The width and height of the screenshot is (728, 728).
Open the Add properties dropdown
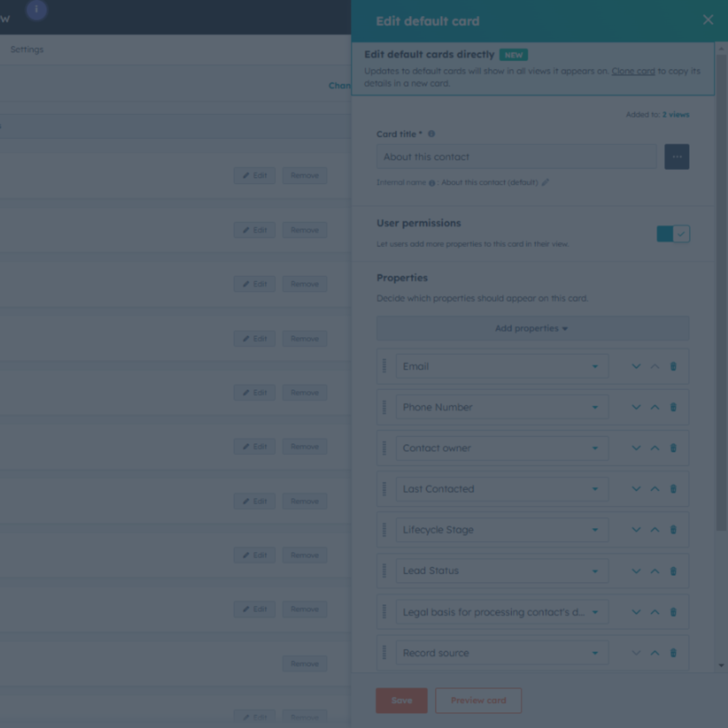[531, 328]
